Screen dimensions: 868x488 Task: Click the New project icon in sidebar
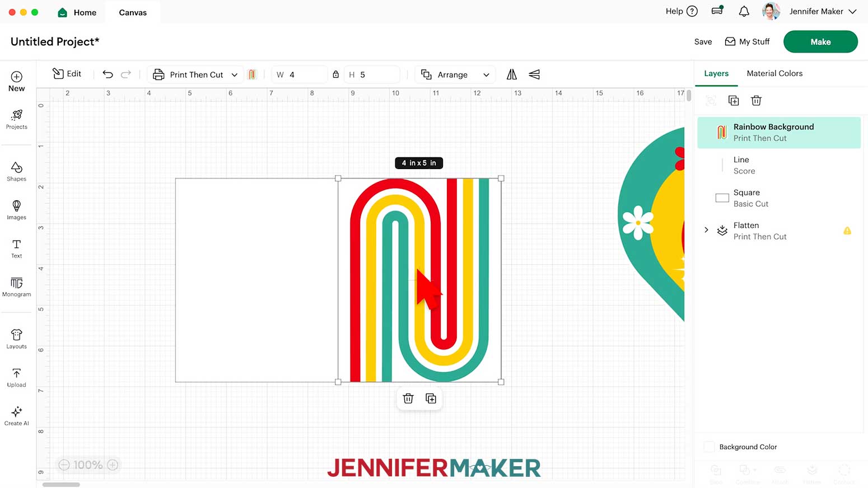(17, 81)
